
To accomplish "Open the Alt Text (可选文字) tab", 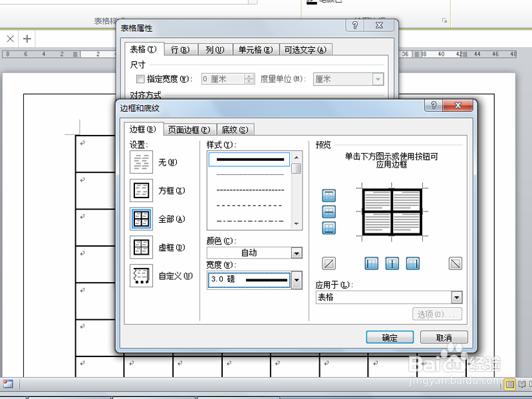I will [x=305, y=50].
